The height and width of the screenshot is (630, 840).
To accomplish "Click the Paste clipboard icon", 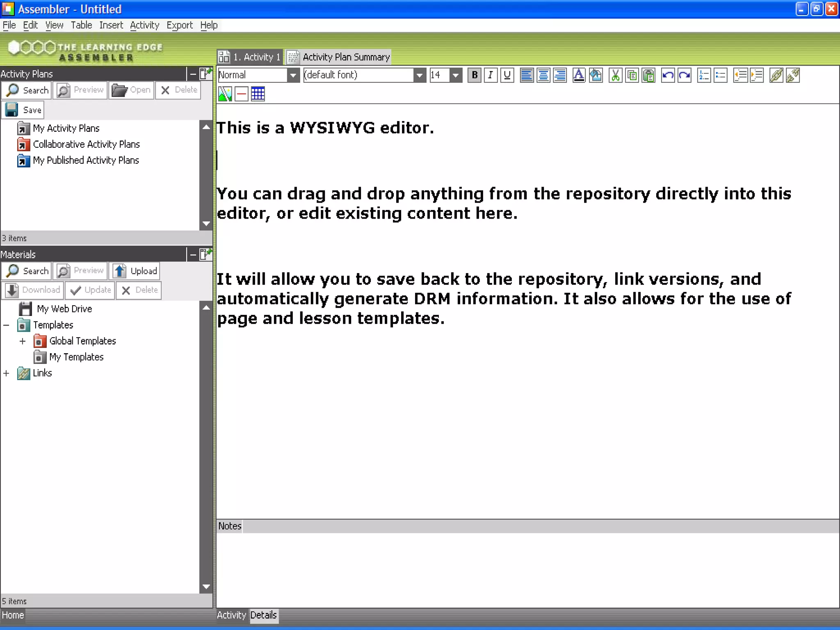I will click(x=648, y=75).
